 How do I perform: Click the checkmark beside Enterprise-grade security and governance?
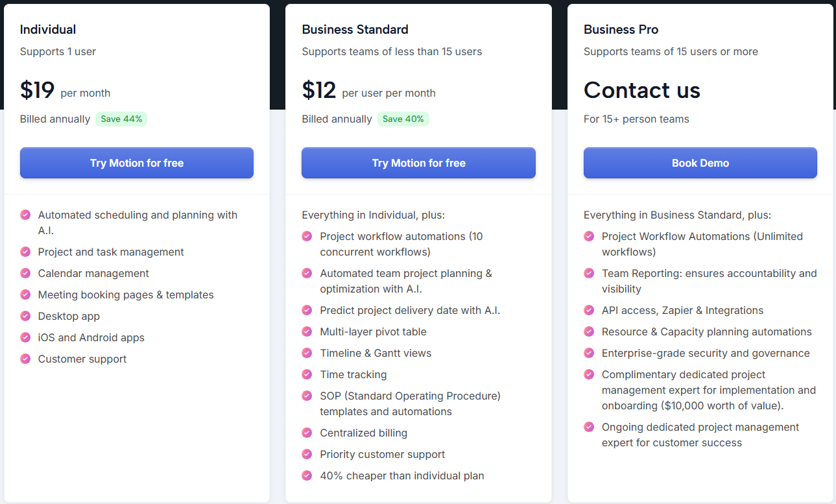coord(589,353)
